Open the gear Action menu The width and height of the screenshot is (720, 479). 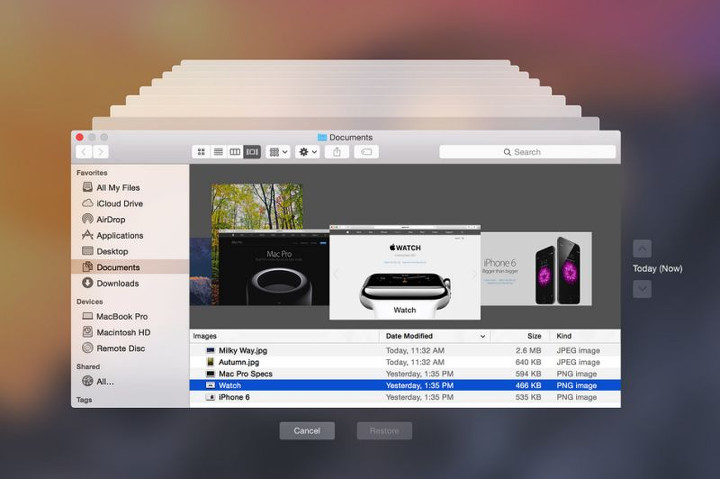point(308,152)
